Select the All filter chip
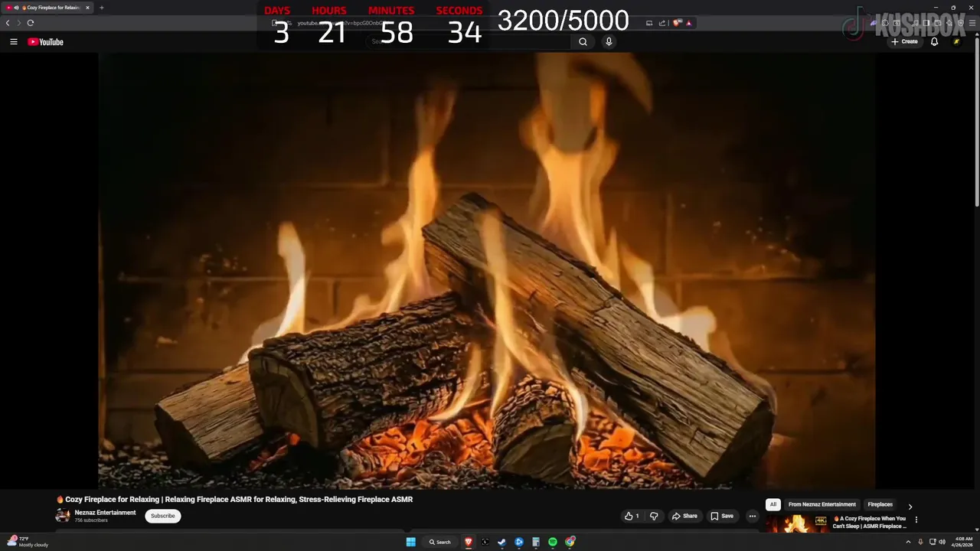Viewport: 980px width, 551px height. click(x=773, y=504)
